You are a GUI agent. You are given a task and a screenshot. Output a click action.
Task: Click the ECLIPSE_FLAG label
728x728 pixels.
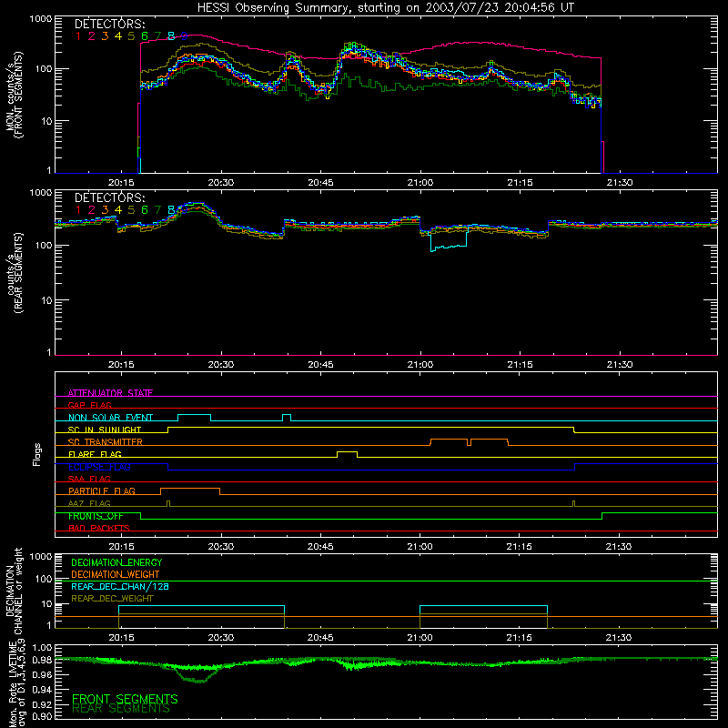click(x=99, y=467)
